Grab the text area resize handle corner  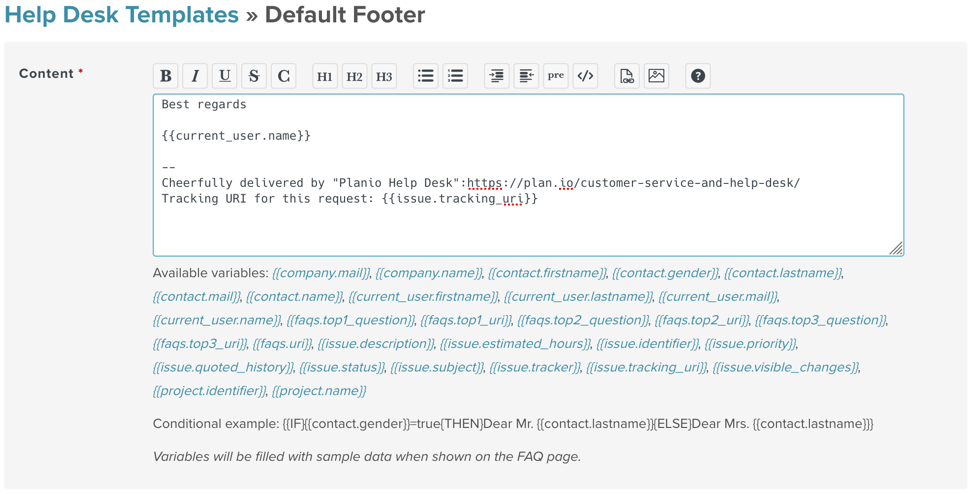coord(895,248)
